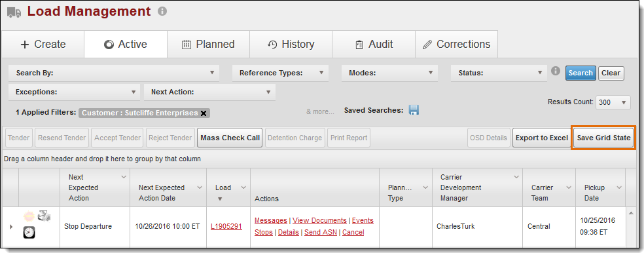Image resolution: width=644 pixels, height=253 pixels.
Task: Open the Status dropdown filter
Action: [499, 73]
